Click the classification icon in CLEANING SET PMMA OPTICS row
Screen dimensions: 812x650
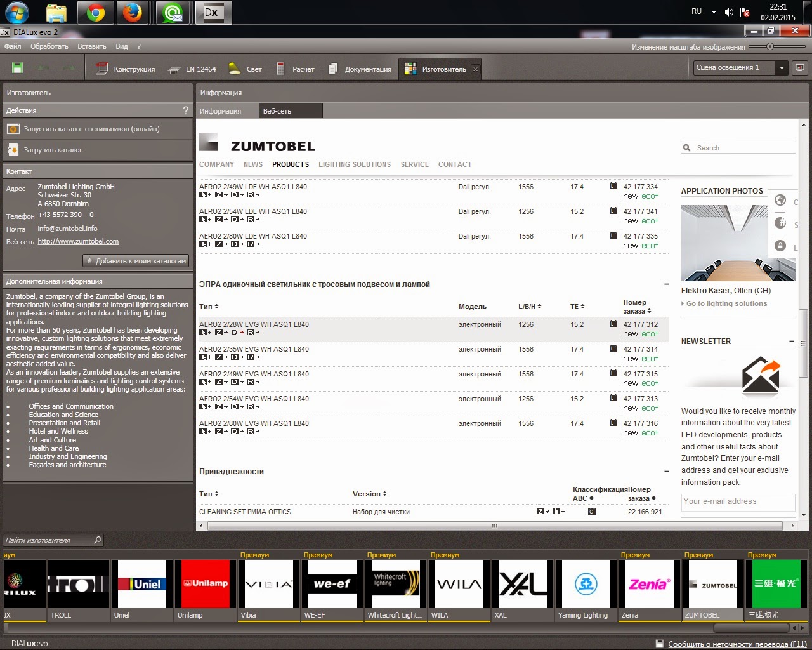click(591, 512)
